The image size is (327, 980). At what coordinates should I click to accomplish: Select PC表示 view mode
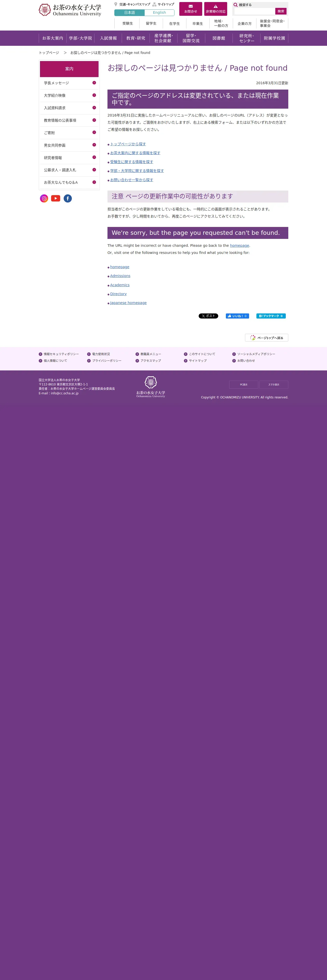(244, 385)
